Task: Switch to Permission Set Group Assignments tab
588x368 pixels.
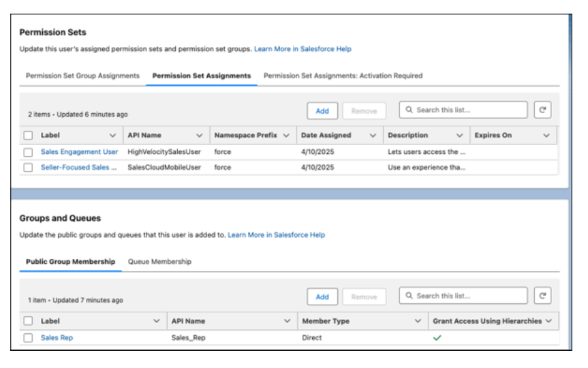Action: [x=82, y=76]
